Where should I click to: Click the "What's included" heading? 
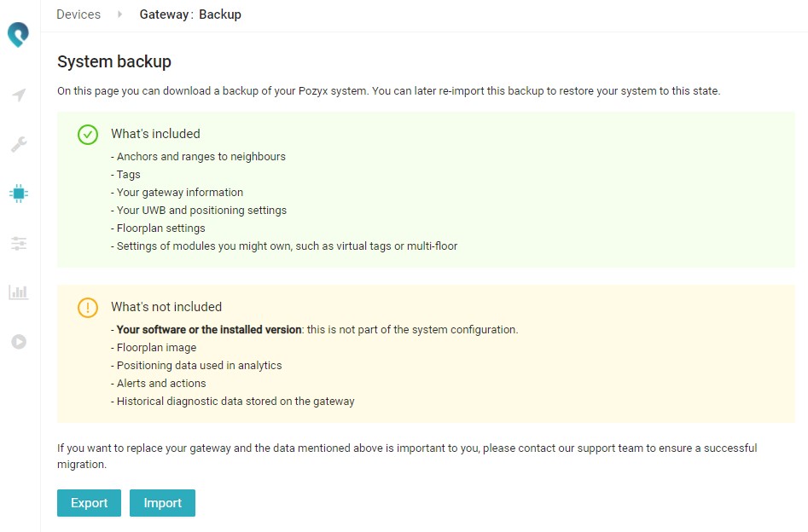click(155, 134)
